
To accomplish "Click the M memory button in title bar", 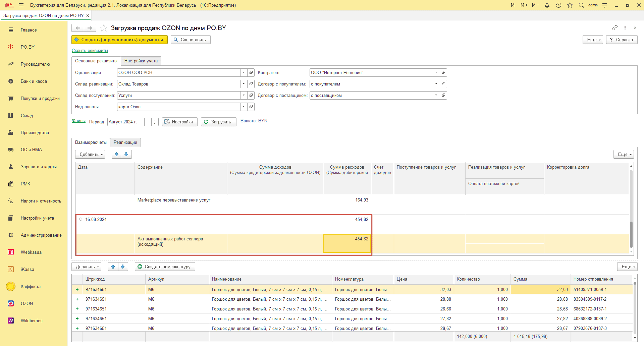I will [x=513, y=5].
